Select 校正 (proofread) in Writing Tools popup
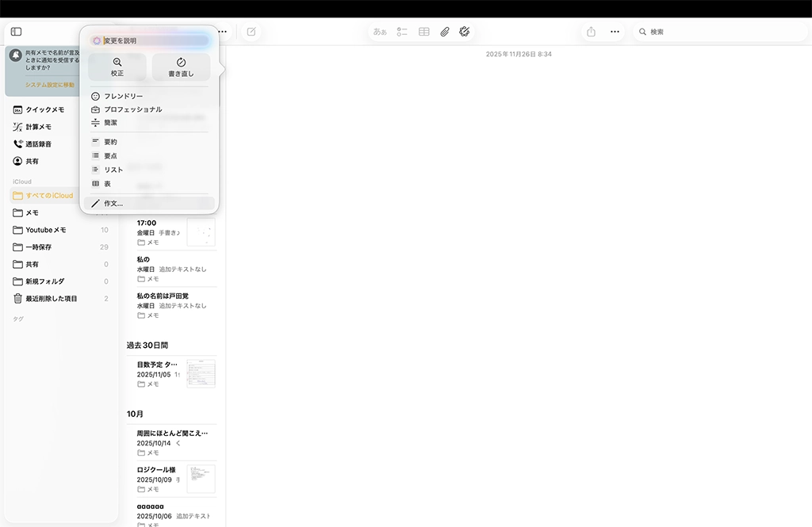This screenshot has height=527, width=812. (x=117, y=67)
